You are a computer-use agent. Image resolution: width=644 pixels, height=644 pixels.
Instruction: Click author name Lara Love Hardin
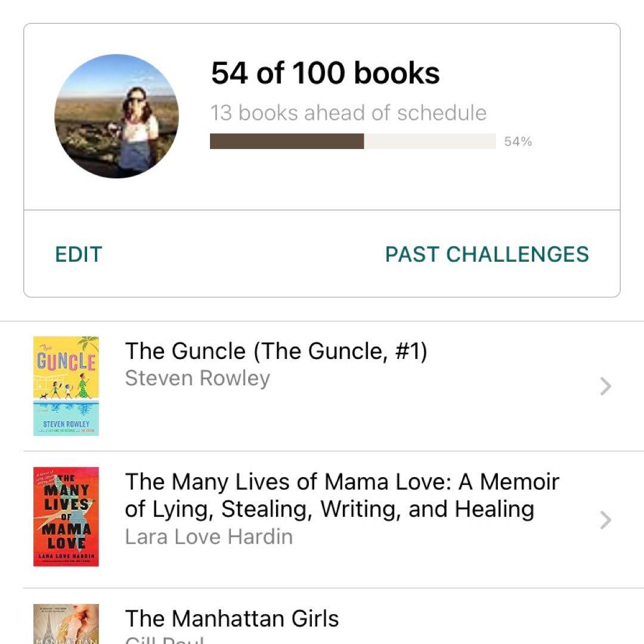[x=209, y=537]
